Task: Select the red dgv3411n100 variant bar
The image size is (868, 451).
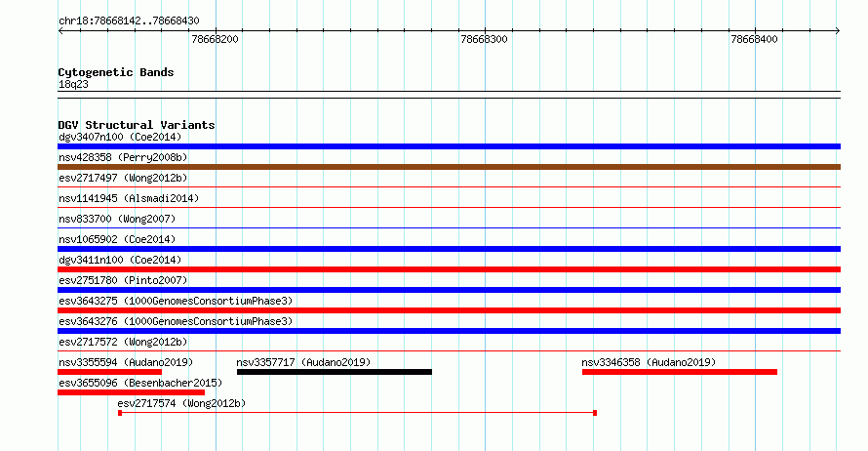Action: pos(449,269)
